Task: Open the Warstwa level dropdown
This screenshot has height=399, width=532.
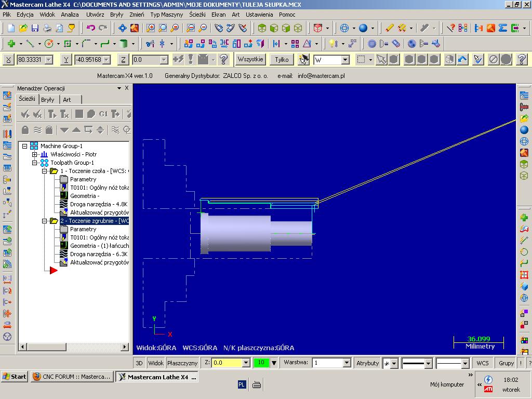Action: (347, 363)
